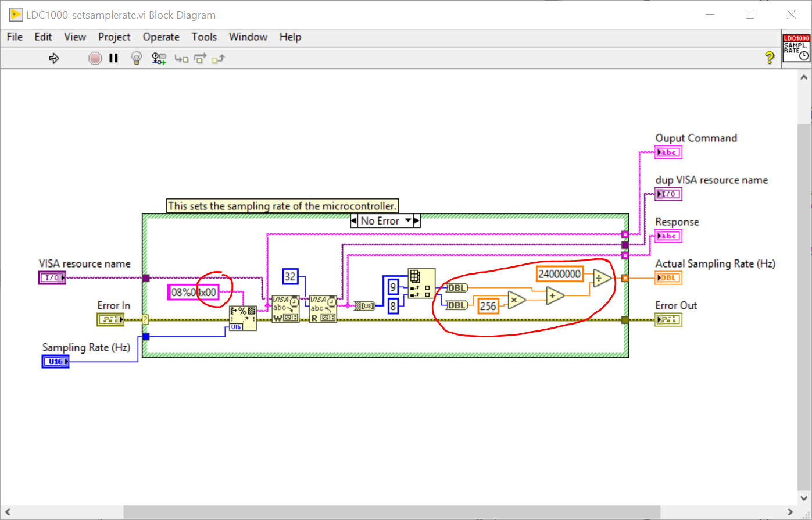
Task: Select the Response string indicator terminal
Action: point(668,236)
